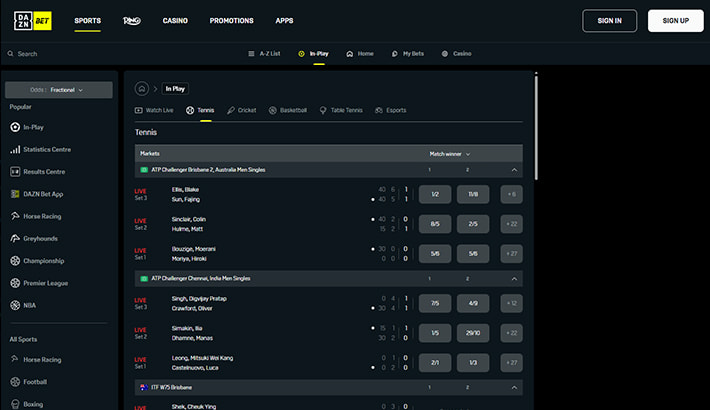
Task: Open Horse Racing in All Sports list
Action: click(42, 360)
